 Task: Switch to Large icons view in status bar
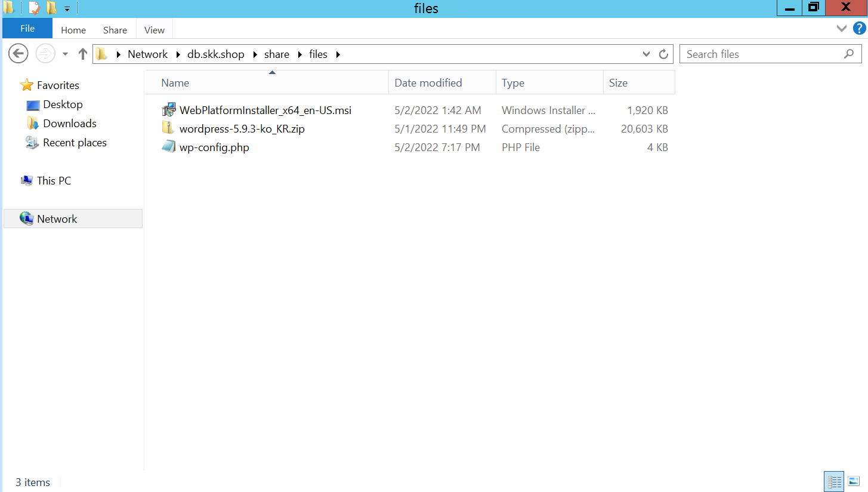coord(854,481)
